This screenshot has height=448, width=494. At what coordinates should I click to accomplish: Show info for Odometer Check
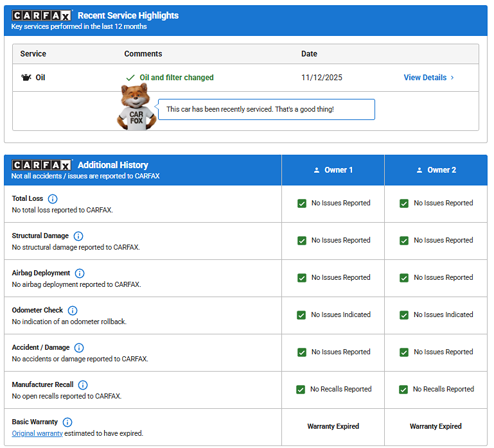pos(73,311)
